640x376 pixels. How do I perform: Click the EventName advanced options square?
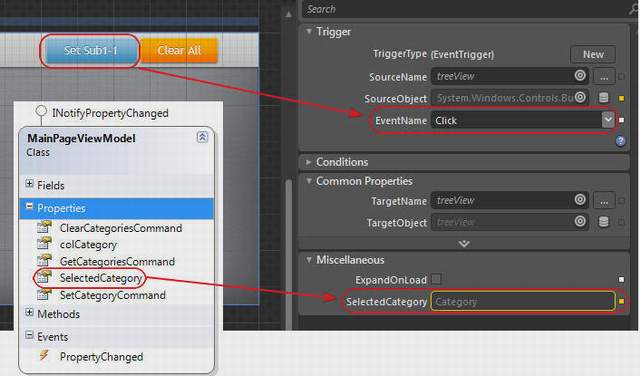coord(621,120)
